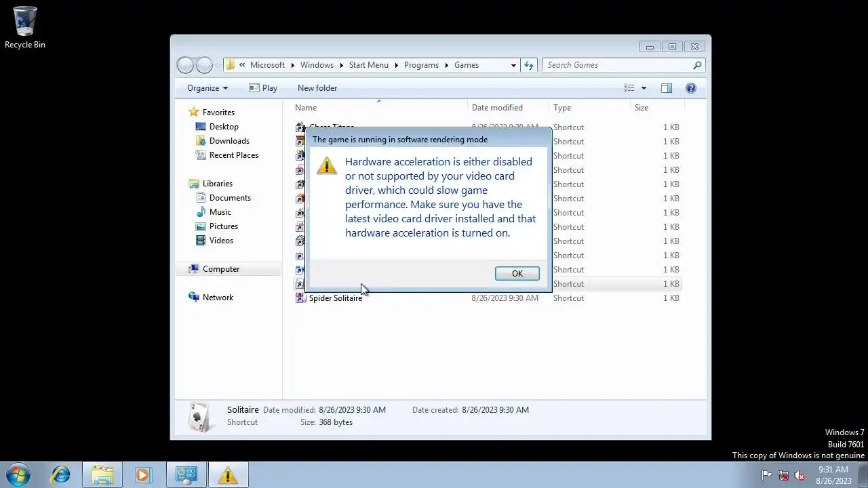Select the Games breadcrumb segment

(467, 65)
